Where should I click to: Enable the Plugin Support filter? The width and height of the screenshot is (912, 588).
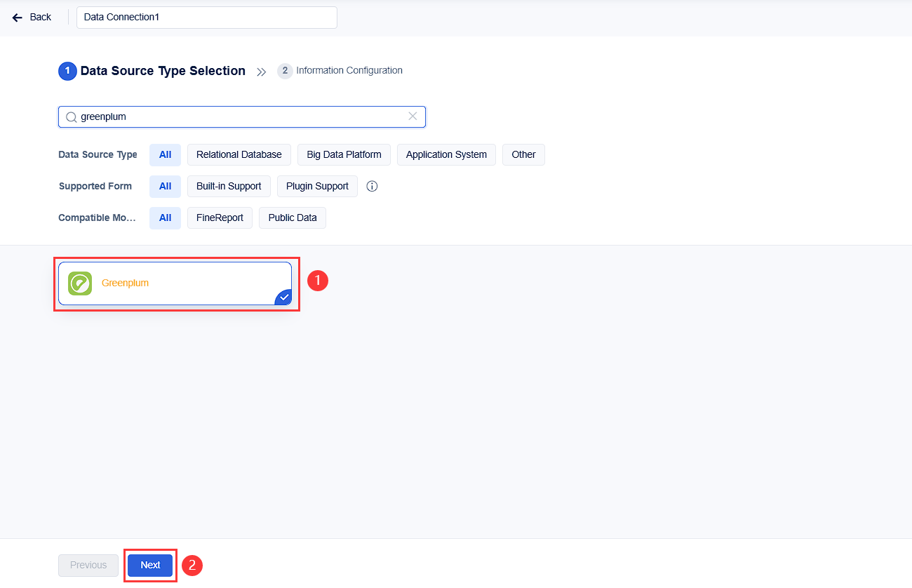click(317, 186)
